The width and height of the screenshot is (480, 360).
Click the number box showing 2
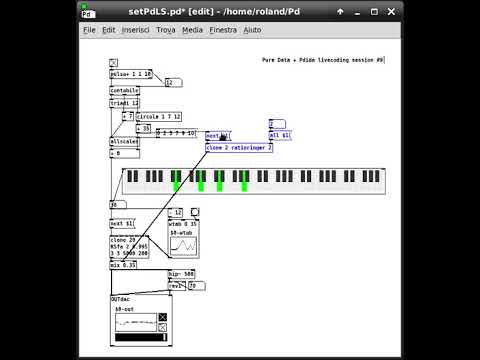point(277,124)
